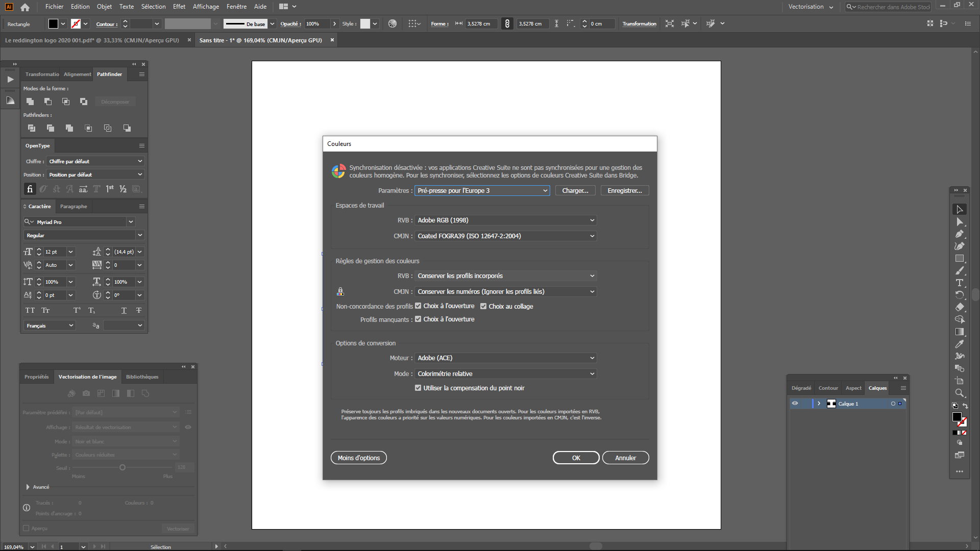Image resolution: width=980 pixels, height=551 pixels.
Task: Click the Superscript ordinals (1st) OpenType icon
Action: click(x=109, y=189)
